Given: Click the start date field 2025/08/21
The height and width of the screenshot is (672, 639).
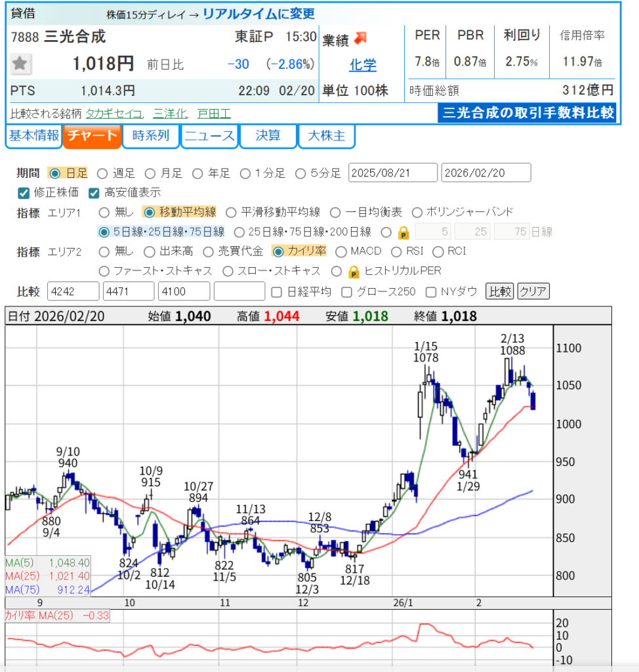Looking at the screenshot, I should click(392, 173).
